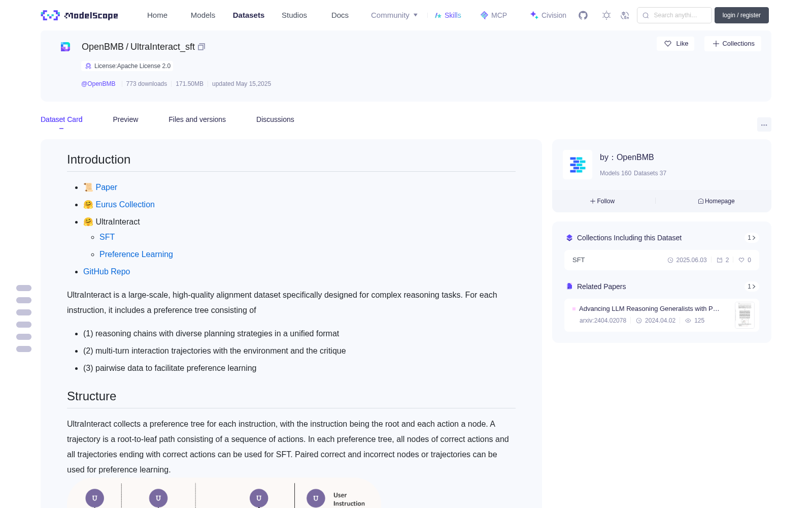Visit the OpenBMB Homepage

716,201
